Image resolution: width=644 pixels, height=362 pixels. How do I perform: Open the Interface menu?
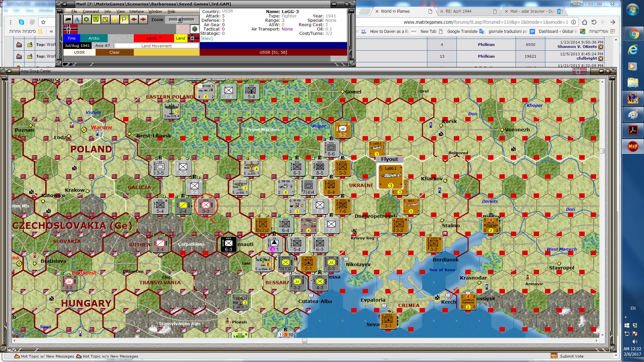tap(137, 11)
